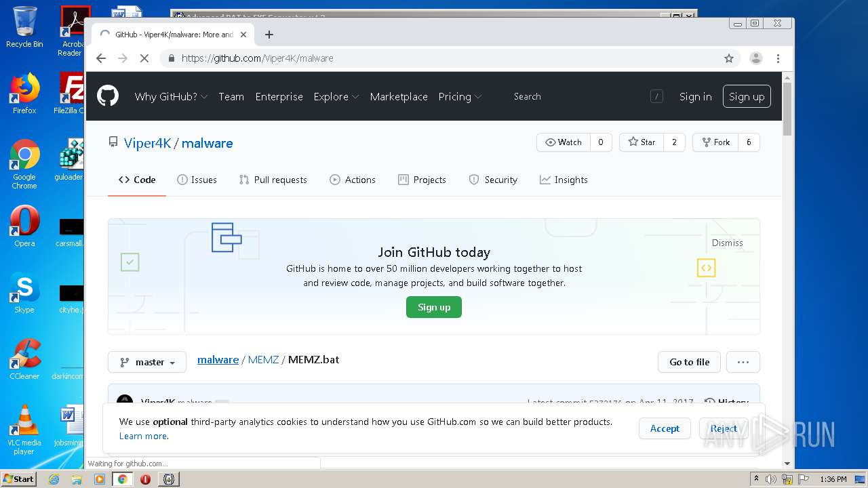Open CCleaner desktop shortcut

pos(24,359)
